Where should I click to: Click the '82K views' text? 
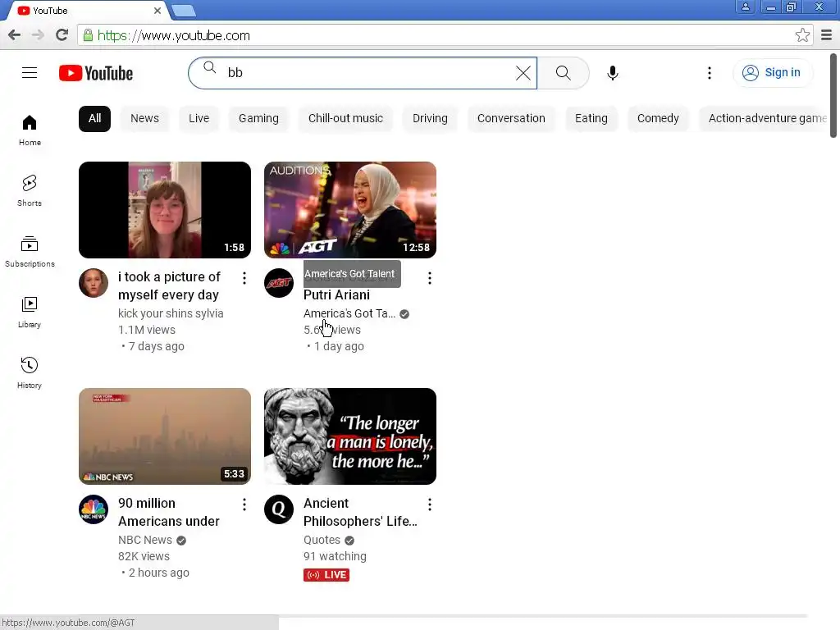pos(144,556)
